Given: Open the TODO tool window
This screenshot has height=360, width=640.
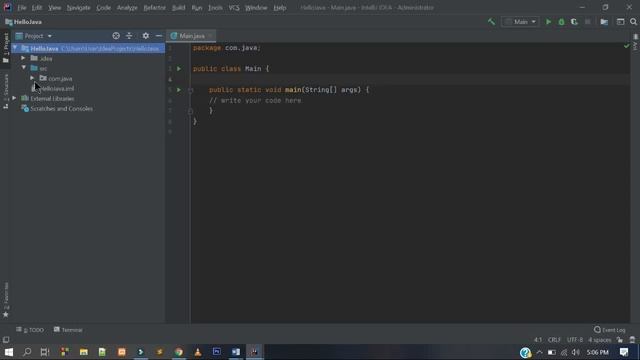Looking at the screenshot, I should click(30, 330).
